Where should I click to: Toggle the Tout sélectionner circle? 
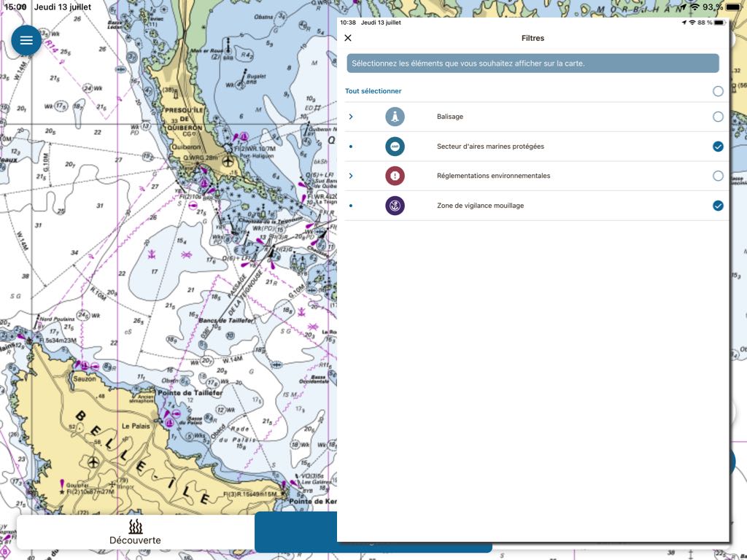[718, 91]
